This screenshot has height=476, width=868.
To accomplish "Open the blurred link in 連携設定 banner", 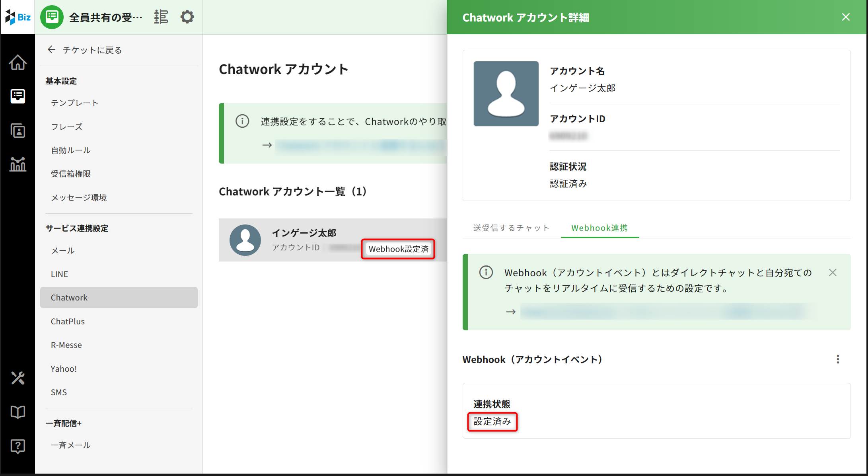I will coord(361,145).
